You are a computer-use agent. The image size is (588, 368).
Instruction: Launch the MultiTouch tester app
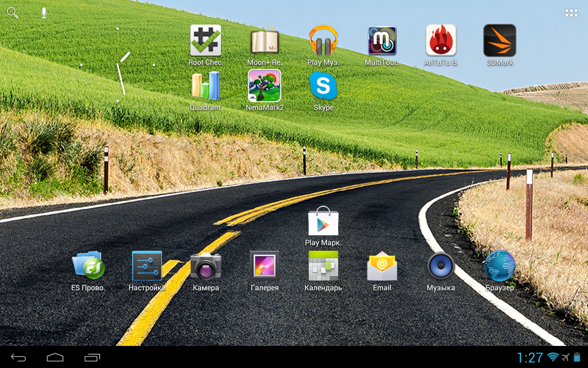382,40
